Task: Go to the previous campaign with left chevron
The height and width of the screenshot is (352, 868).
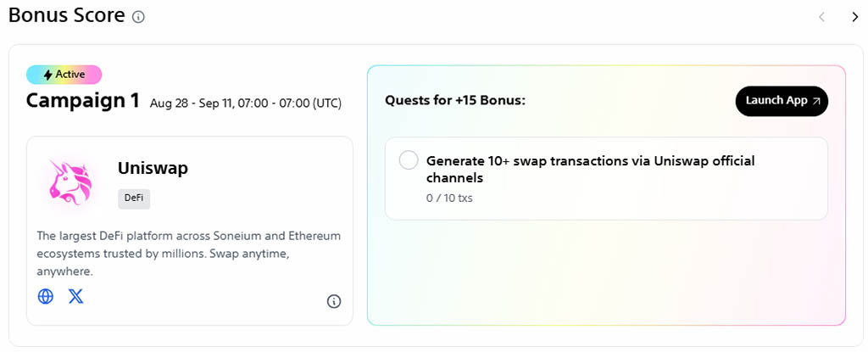Action: pyautogui.click(x=822, y=17)
